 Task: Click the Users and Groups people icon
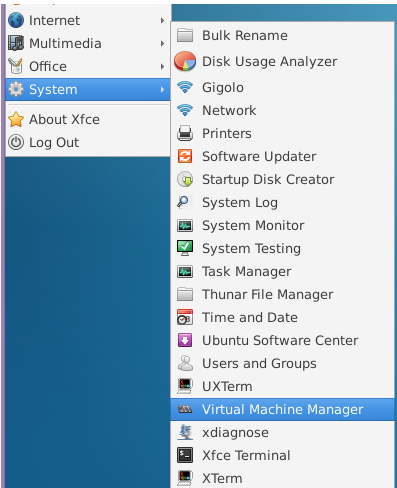pyautogui.click(x=185, y=363)
